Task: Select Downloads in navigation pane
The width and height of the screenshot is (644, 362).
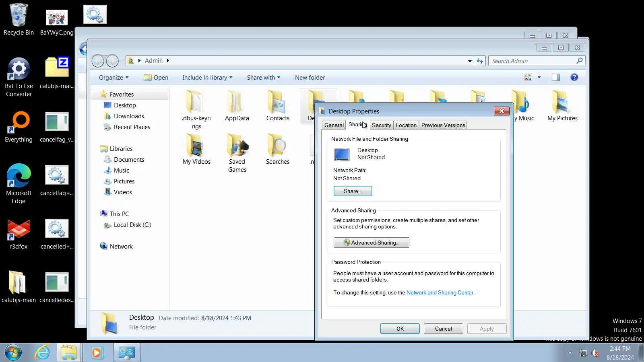Action: coord(129,116)
